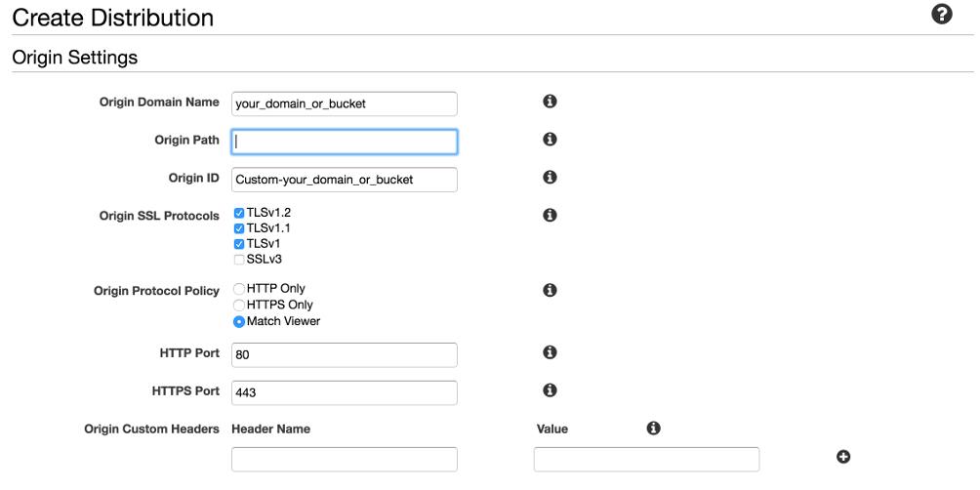Click info icon beside Origin Domain Name

(x=550, y=102)
